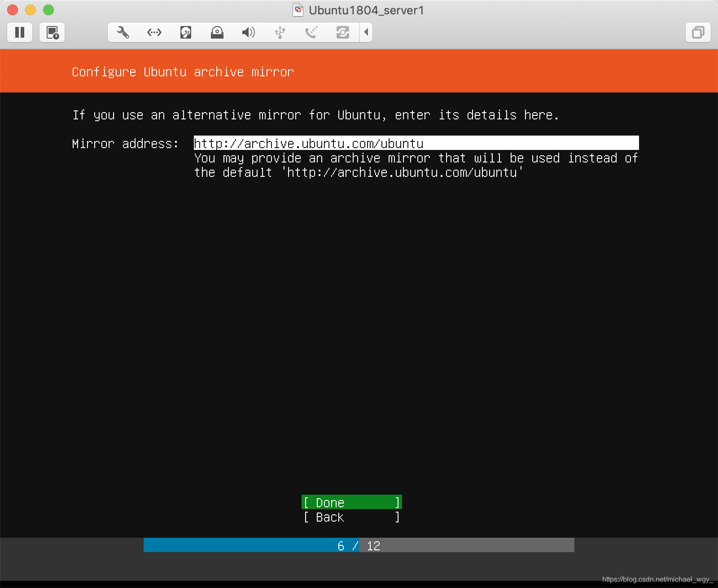The height and width of the screenshot is (588, 718).
Task: Click the sound speaker icon
Action: coord(249,32)
